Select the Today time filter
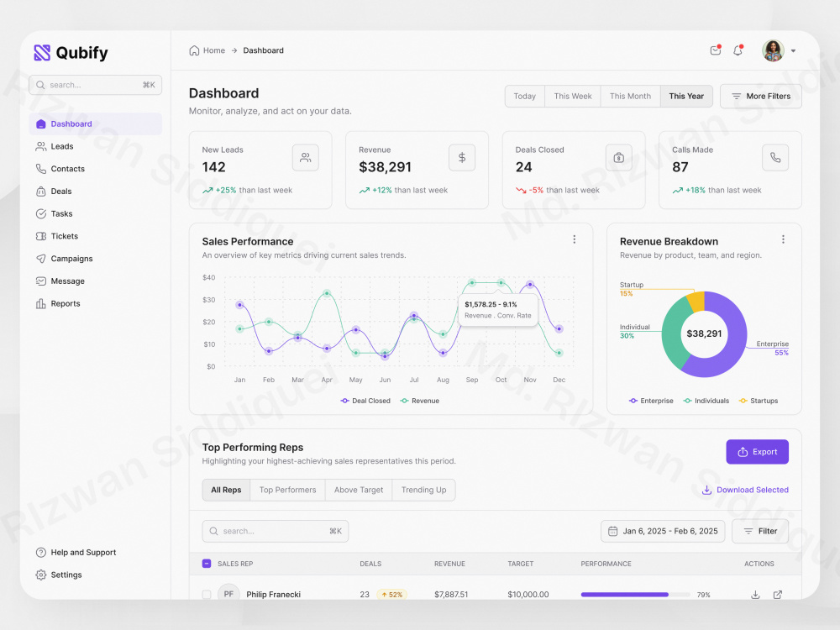 coord(524,97)
